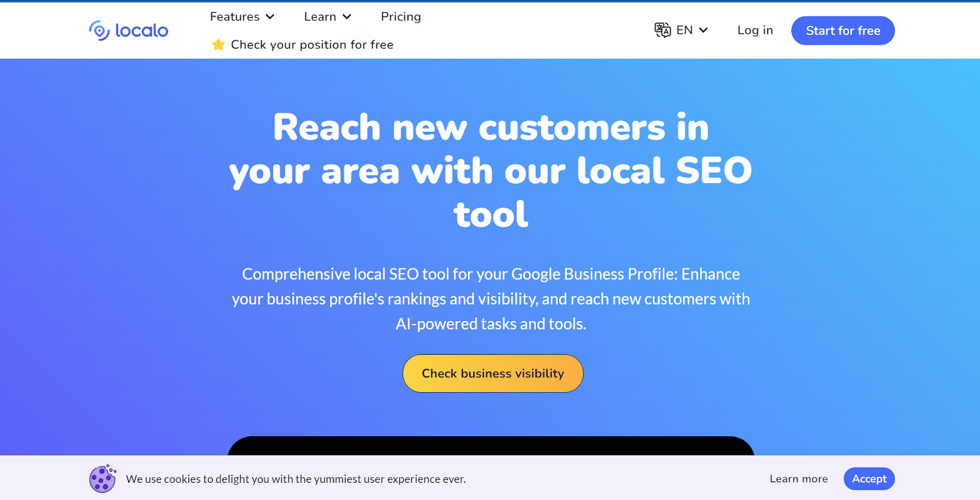Click the star icon beside position checker
Image resolution: width=980 pixels, height=500 pixels.
pos(218,44)
